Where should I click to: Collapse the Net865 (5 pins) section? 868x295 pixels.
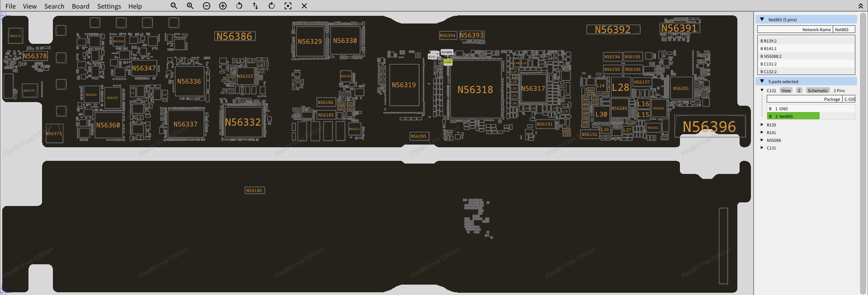point(762,19)
